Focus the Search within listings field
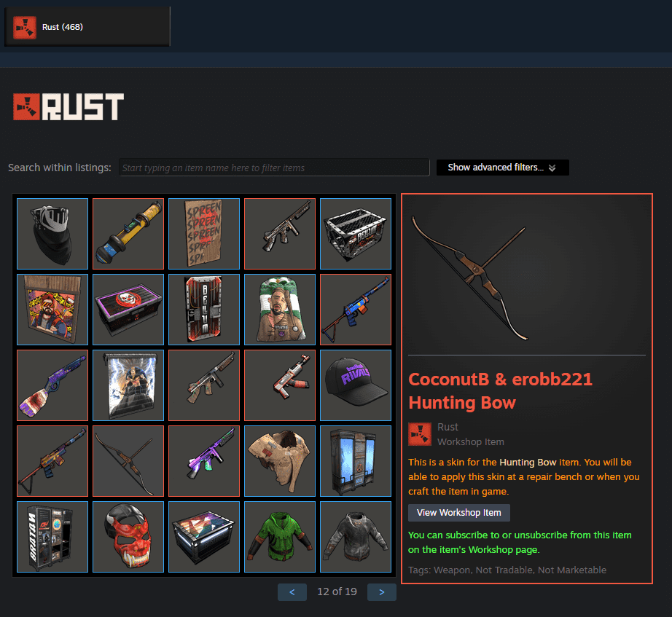This screenshot has width=672, height=617. pyautogui.click(x=274, y=168)
